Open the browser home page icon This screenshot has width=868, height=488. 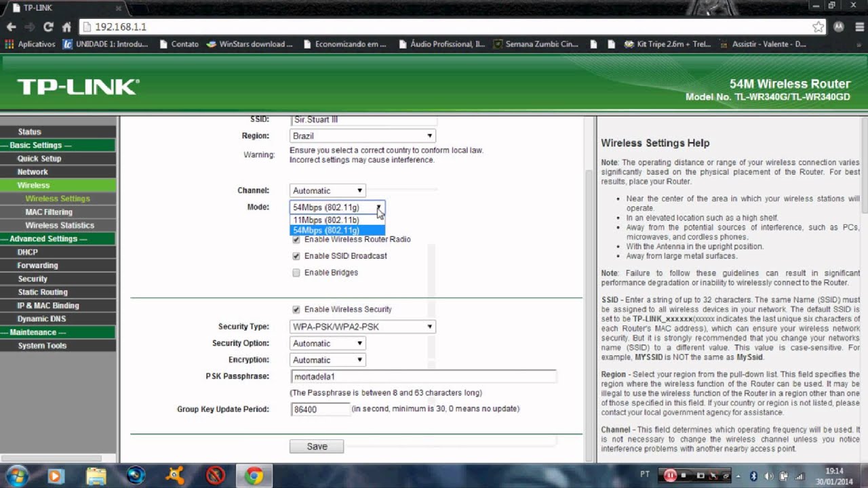pos(66,27)
